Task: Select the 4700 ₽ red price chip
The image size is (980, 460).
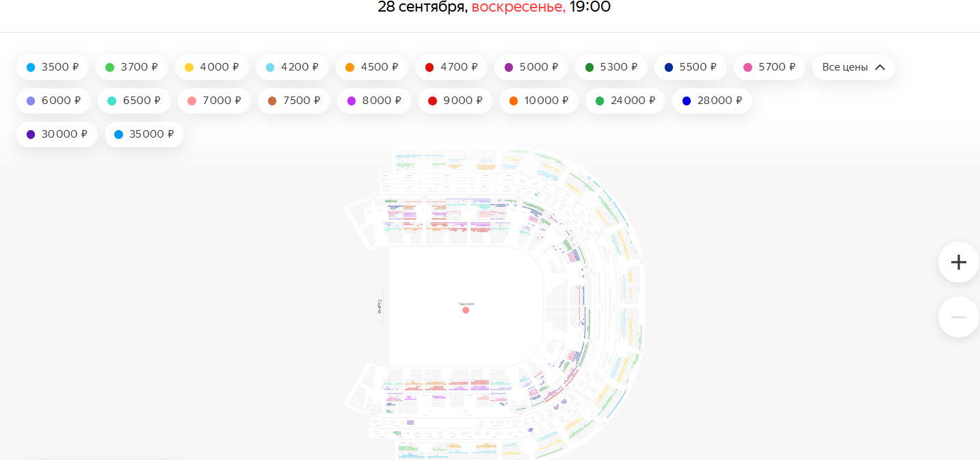Action: pyautogui.click(x=451, y=67)
